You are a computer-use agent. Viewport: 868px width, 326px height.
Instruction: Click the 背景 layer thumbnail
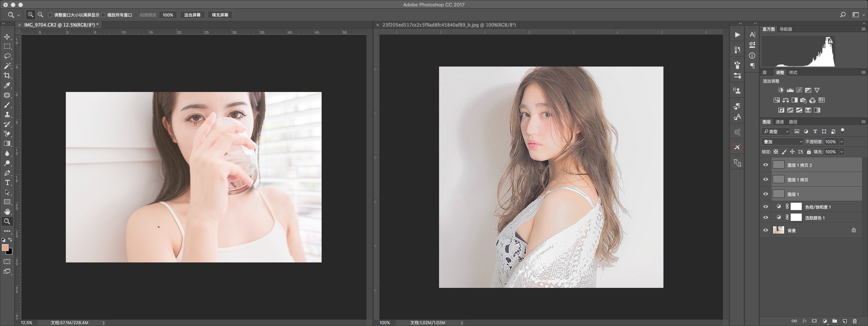pyautogui.click(x=778, y=230)
